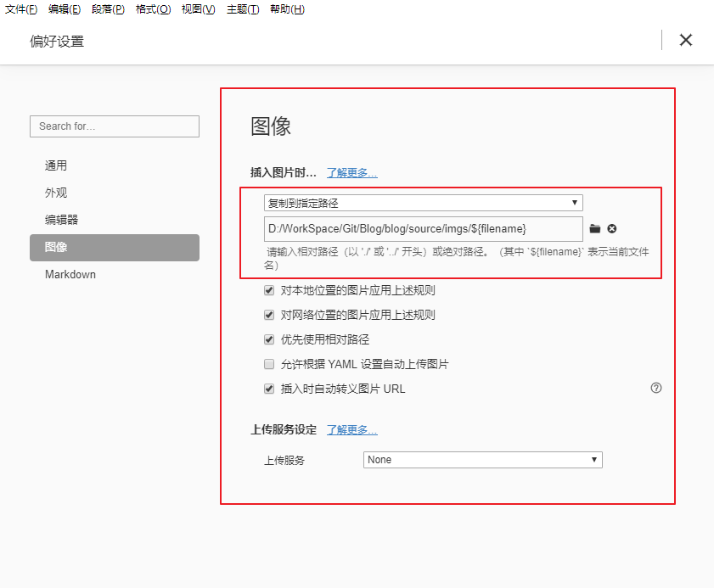
Task: Select 外观 in preferences sidebar
Action: pos(115,193)
